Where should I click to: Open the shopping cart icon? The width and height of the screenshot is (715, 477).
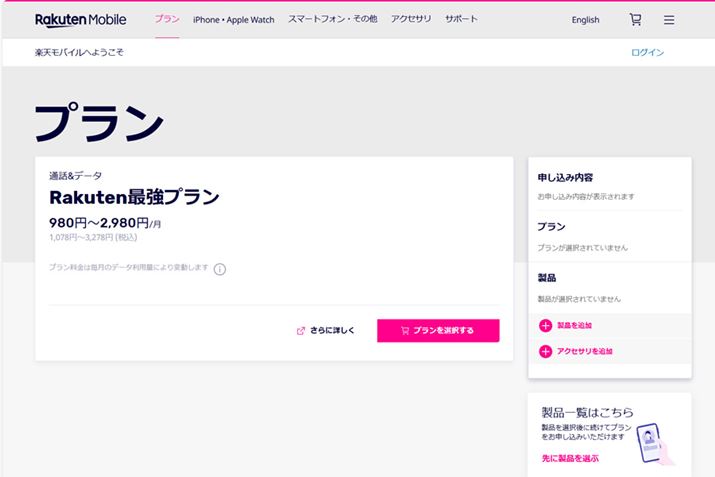[635, 19]
